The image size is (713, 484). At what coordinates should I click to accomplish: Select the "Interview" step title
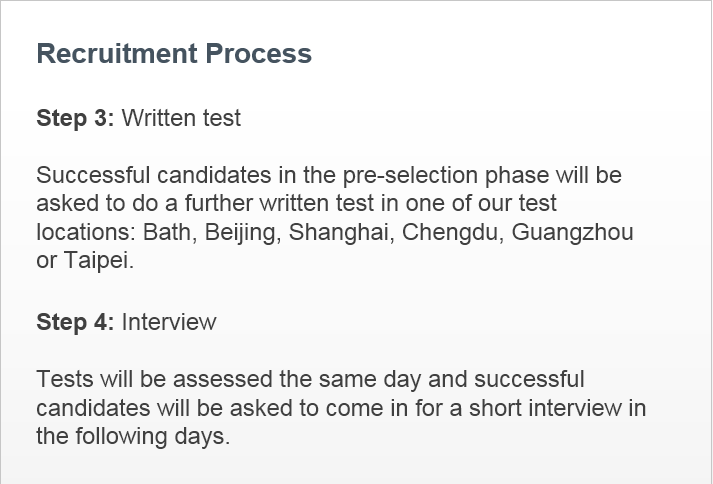(x=169, y=322)
